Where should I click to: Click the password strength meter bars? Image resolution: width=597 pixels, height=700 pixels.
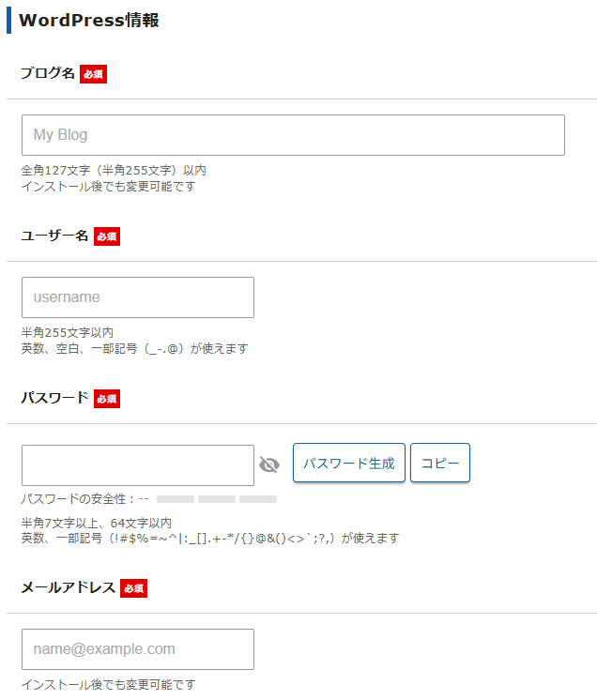[217, 499]
